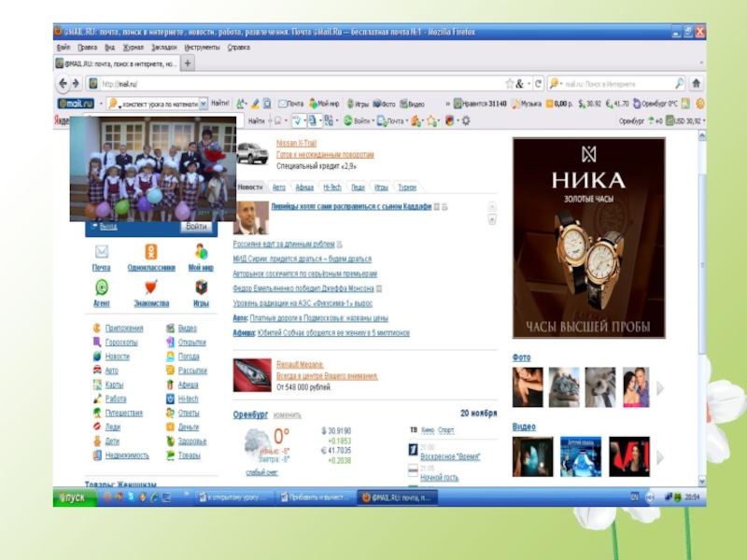The image size is (747, 560).
Task: Switch to the 'к открытому уроку' taskbar window
Action: pyautogui.click(x=235, y=497)
